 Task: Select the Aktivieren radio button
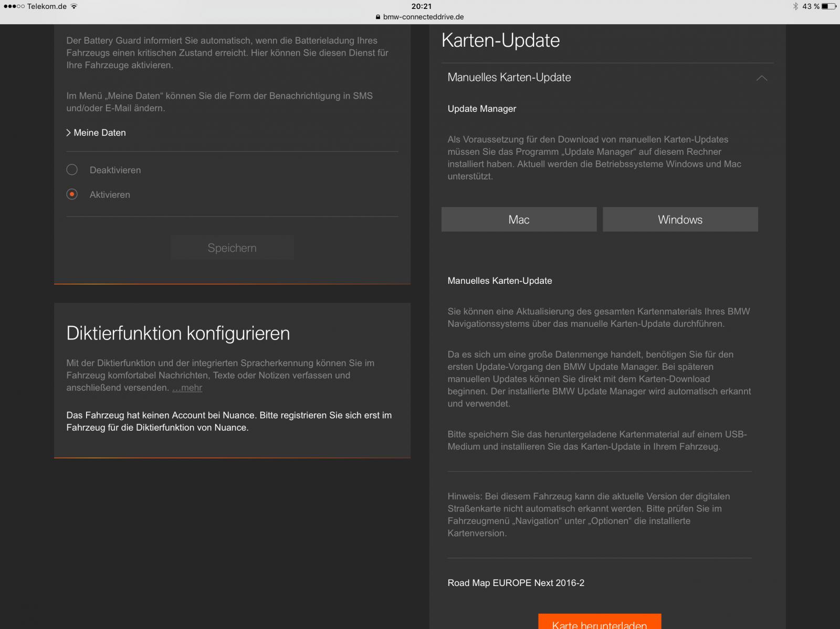pyautogui.click(x=72, y=194)
